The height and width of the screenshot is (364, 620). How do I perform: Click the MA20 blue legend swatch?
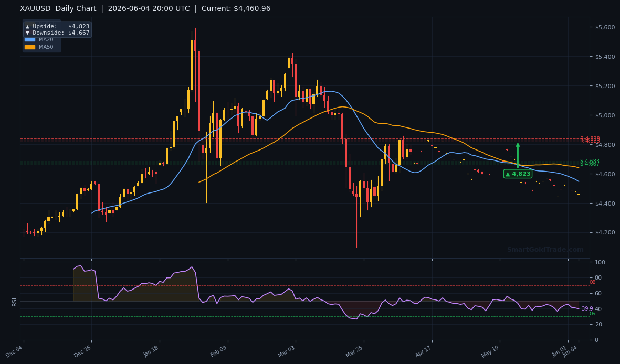[29, 39]
